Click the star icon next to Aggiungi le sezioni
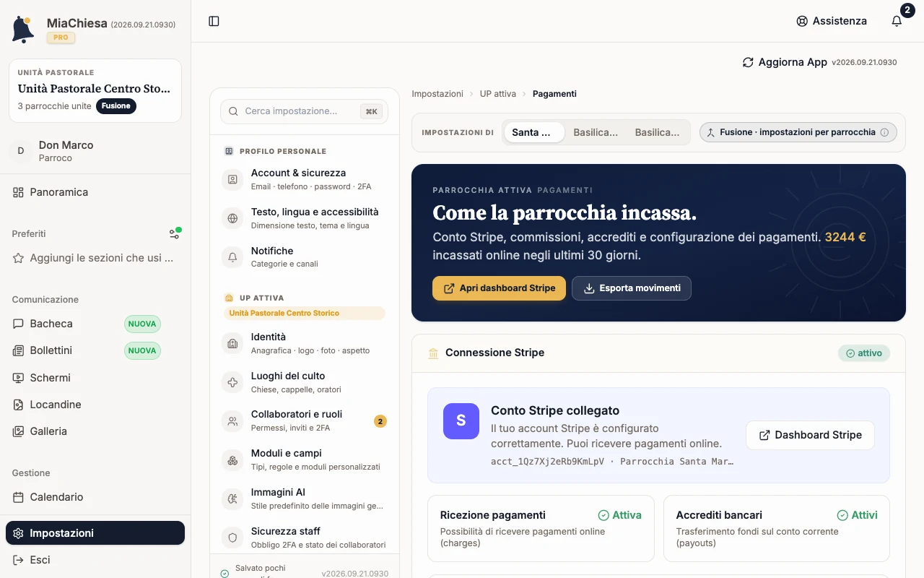 pyautogui.click(x=18, y=258)
